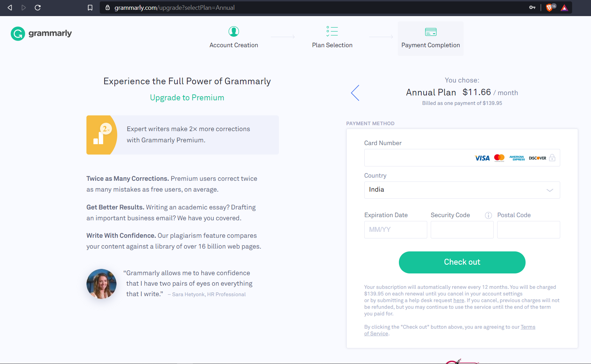Image resolution: width=591 pixels, height=364 pixels.
Task: Click the Grammarly logo
Action: click(x=41, y=34)
